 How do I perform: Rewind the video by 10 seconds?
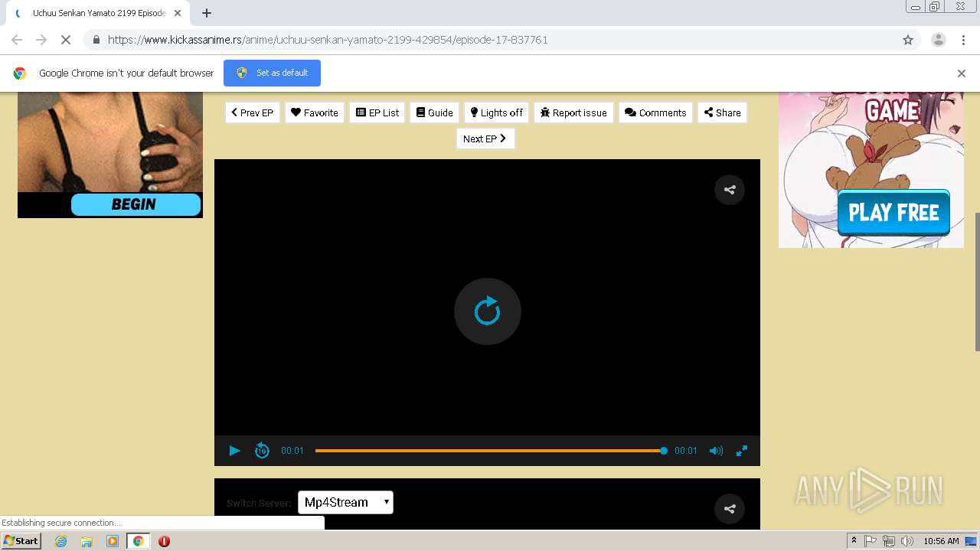pos(262,451)
